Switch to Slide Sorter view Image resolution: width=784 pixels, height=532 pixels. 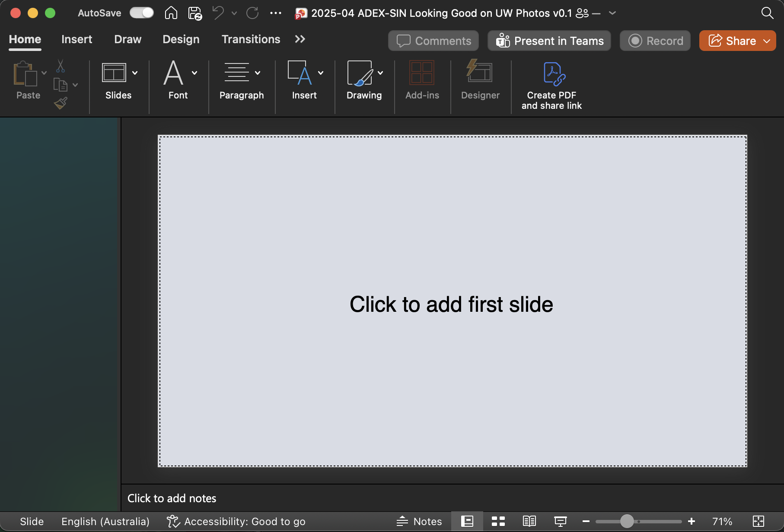point(498,521)
